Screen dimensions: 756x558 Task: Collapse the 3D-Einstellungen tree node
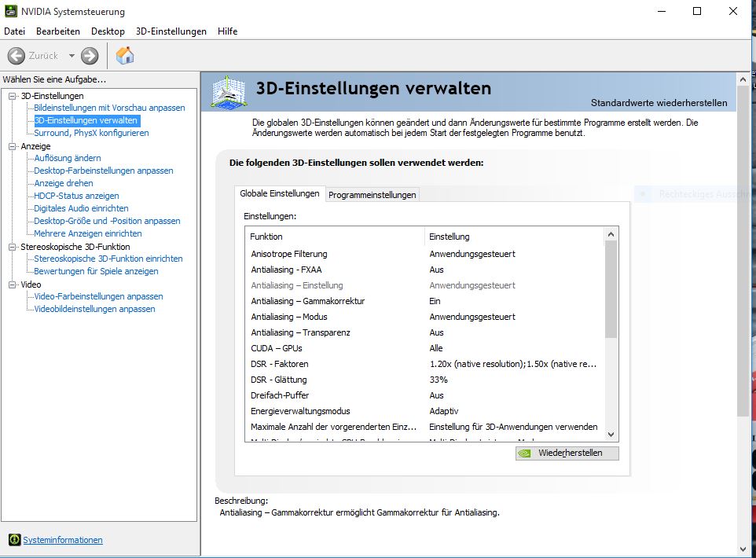(x=13, y=96)
